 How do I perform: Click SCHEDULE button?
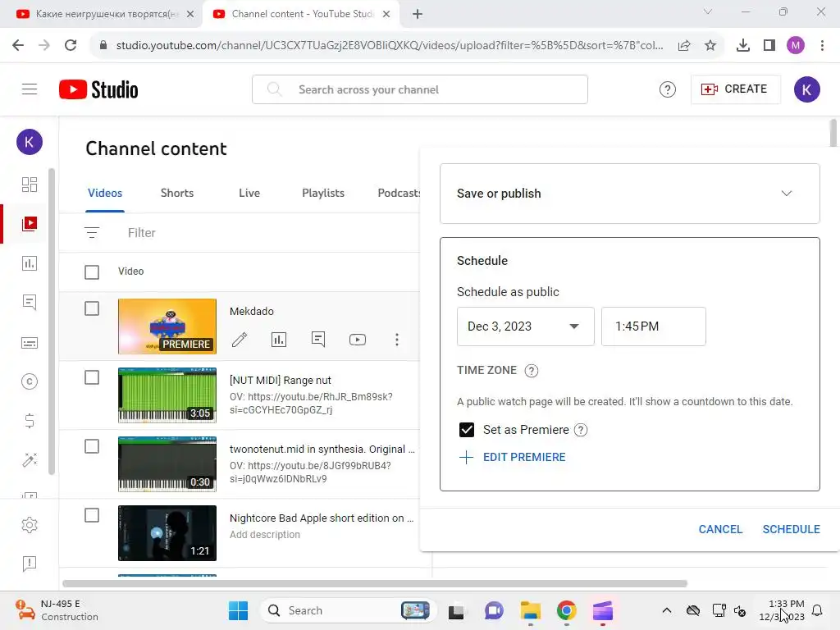(791, 529)
